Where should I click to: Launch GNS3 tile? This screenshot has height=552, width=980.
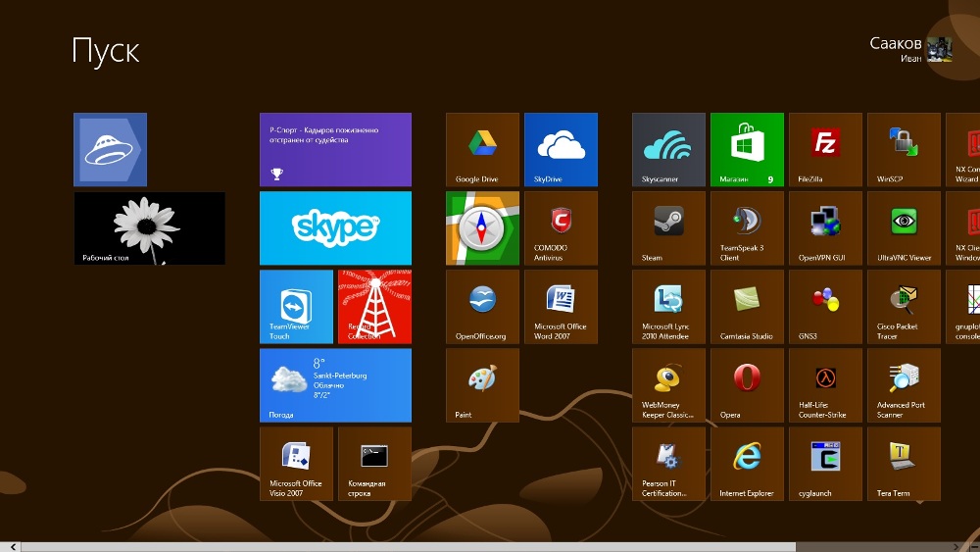point(825,306)
